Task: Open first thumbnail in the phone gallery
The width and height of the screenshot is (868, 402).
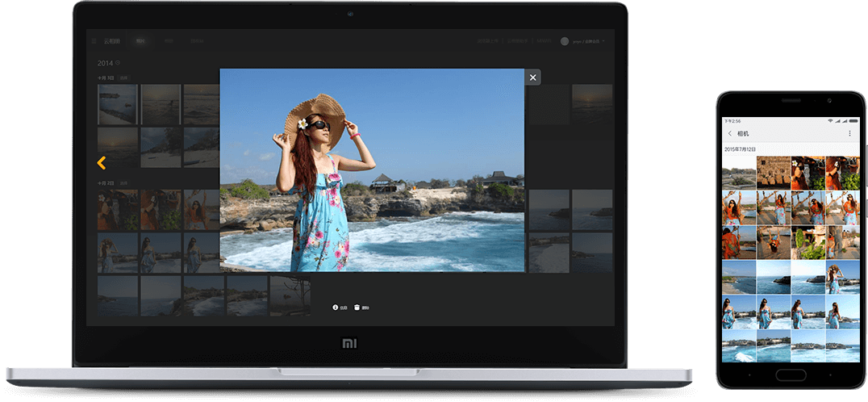Action: (x=739, y=173)
